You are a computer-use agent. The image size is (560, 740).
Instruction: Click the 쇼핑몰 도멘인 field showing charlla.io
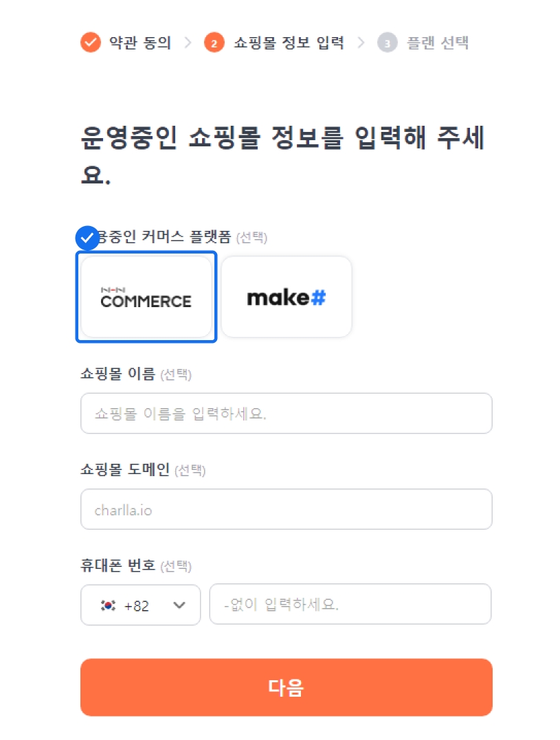point(286,510)
